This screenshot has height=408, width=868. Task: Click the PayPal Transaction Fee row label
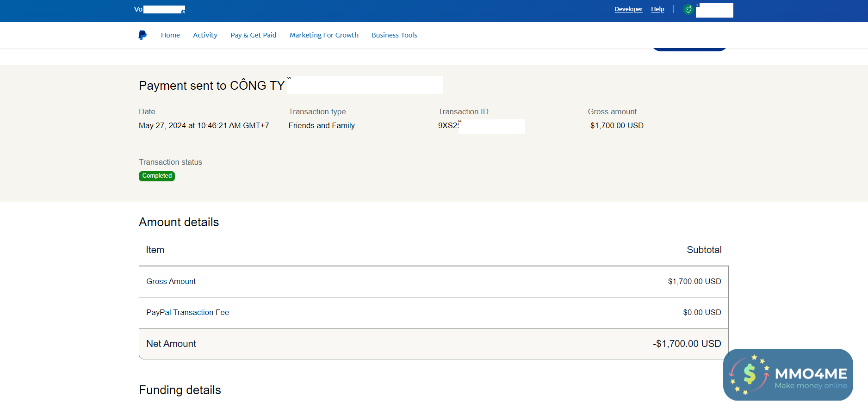pos(188,312)
